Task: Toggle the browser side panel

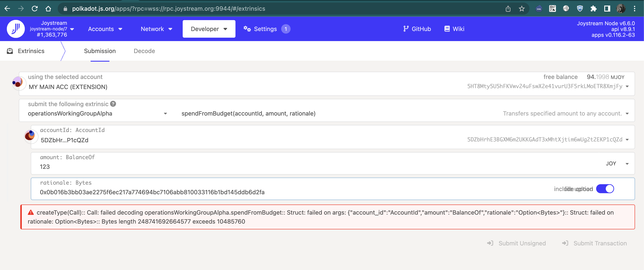Action: point(607,9)
